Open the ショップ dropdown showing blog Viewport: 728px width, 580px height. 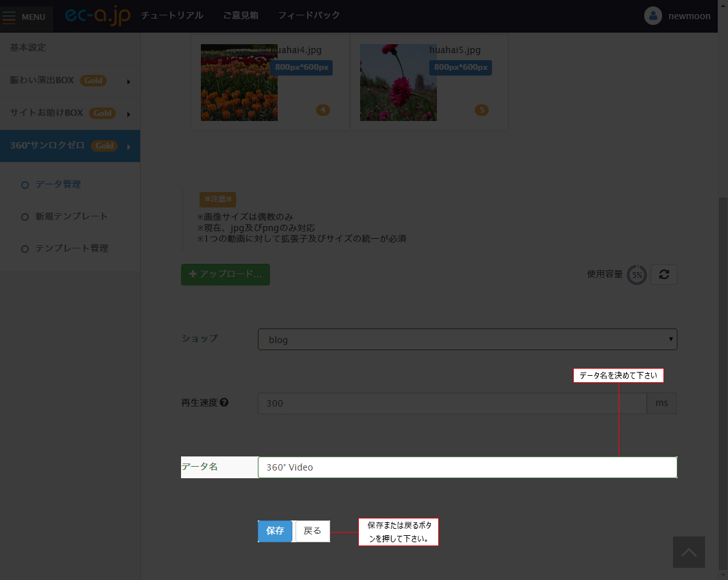point(467,339)
